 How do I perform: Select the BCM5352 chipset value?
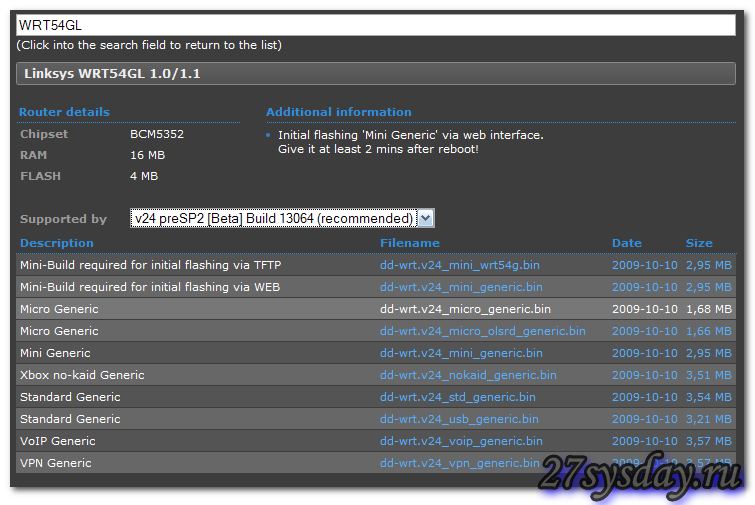157,134
